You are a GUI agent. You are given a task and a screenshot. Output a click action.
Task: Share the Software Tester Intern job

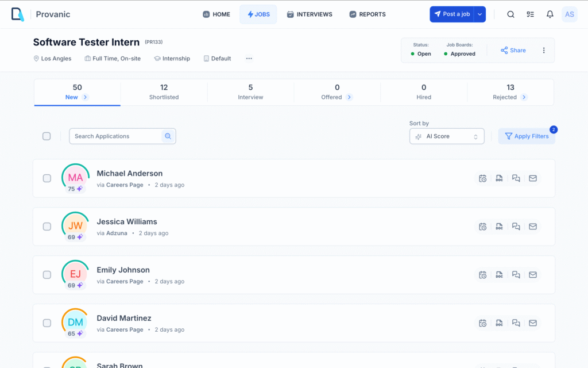pyautogui.click(x=512, y=50)
